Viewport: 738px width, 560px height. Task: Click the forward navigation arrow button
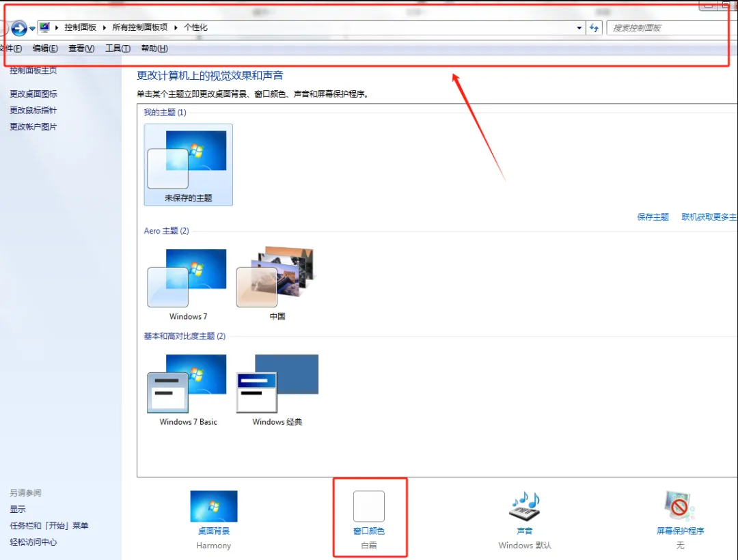pos(18,28)
